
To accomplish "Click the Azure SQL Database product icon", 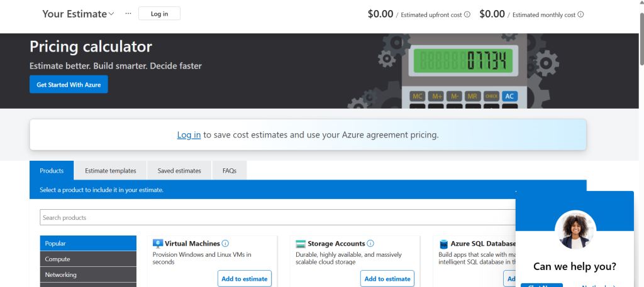I will pyautogui.click(x=443, y=244).
